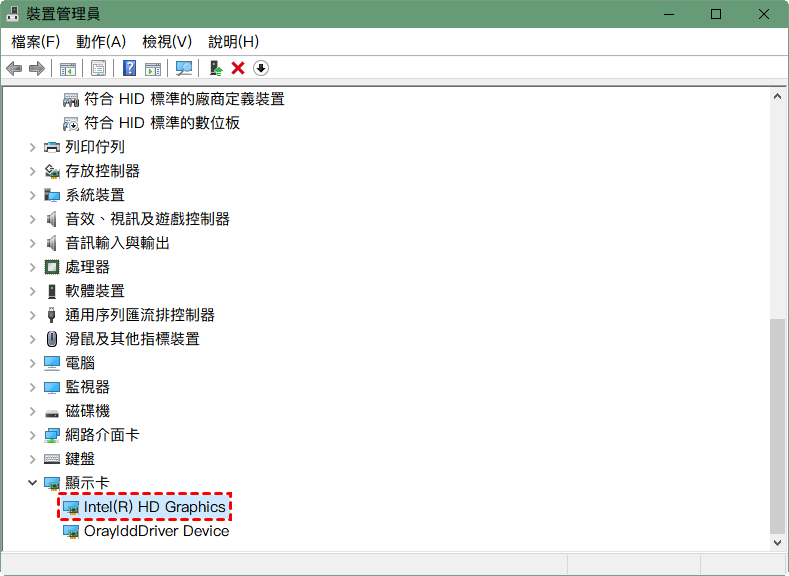Open the 說明(H) menu

click(x=233, y=42)
